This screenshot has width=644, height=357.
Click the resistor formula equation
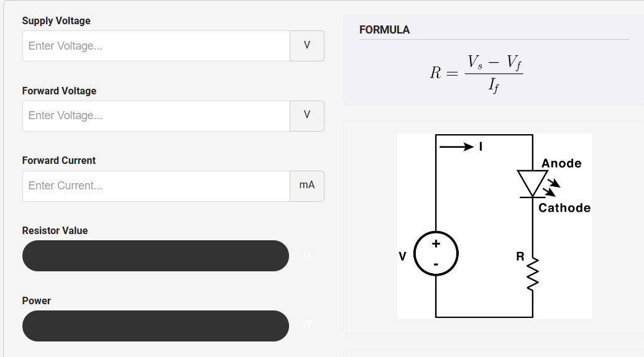pos(476,73)
